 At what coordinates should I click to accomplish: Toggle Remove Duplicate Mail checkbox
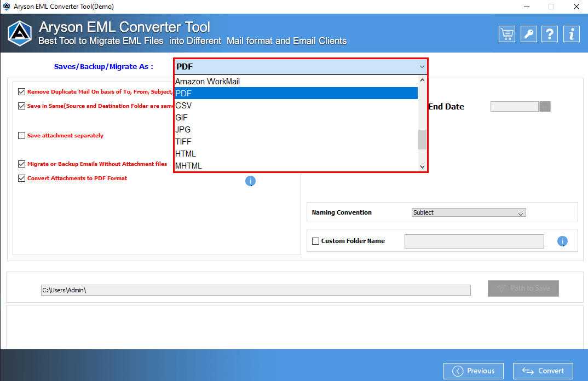22,92
